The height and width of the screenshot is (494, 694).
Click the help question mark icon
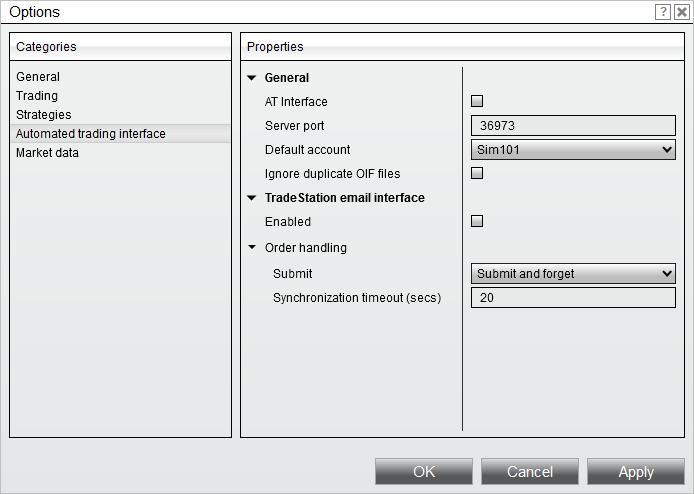click(x=663, y=12)
